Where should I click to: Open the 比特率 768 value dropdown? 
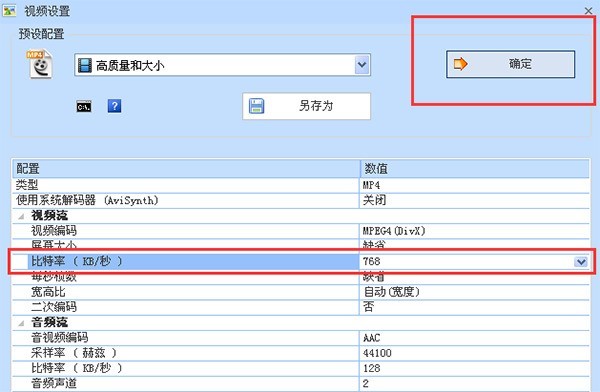pyautogui.click(x=581, y=262)
